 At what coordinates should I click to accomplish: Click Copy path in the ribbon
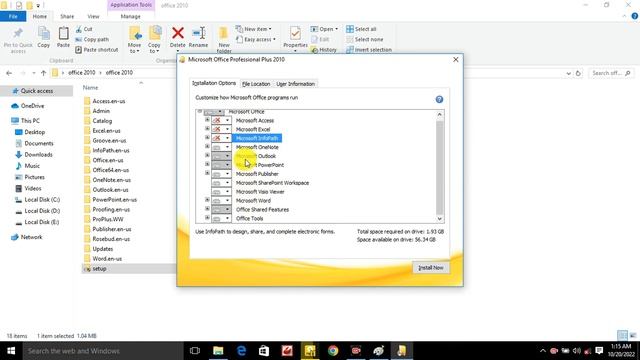click(x=92, y=39)
